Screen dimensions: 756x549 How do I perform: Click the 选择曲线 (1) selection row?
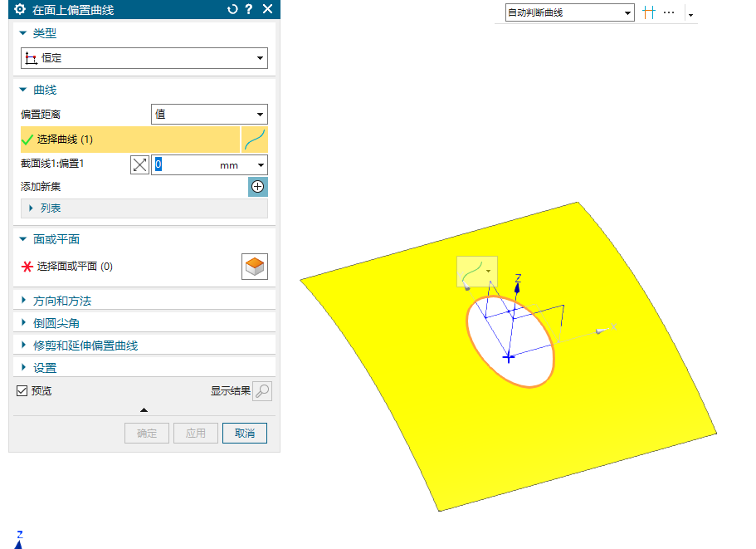pyautogui.click(x=130, y=140)
